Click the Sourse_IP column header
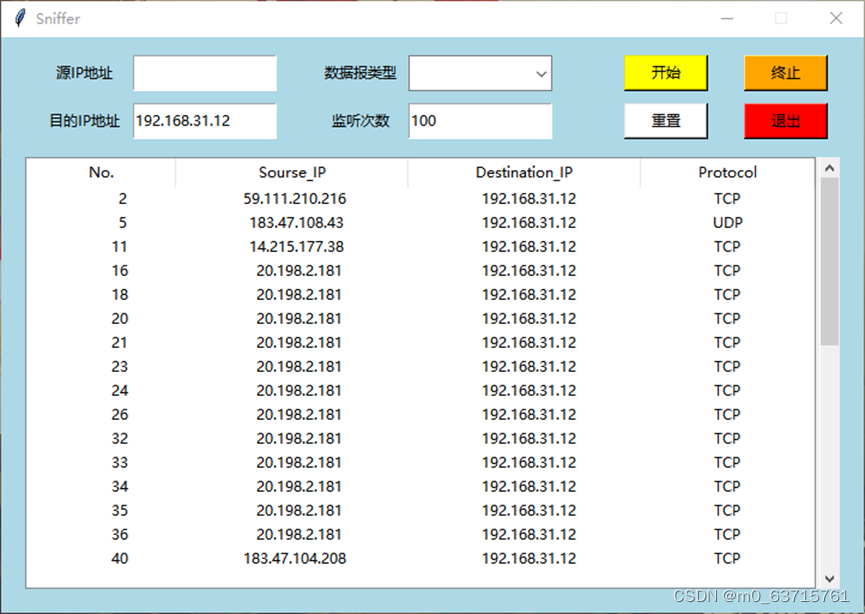Screen dimensions: 865x614 292,173
